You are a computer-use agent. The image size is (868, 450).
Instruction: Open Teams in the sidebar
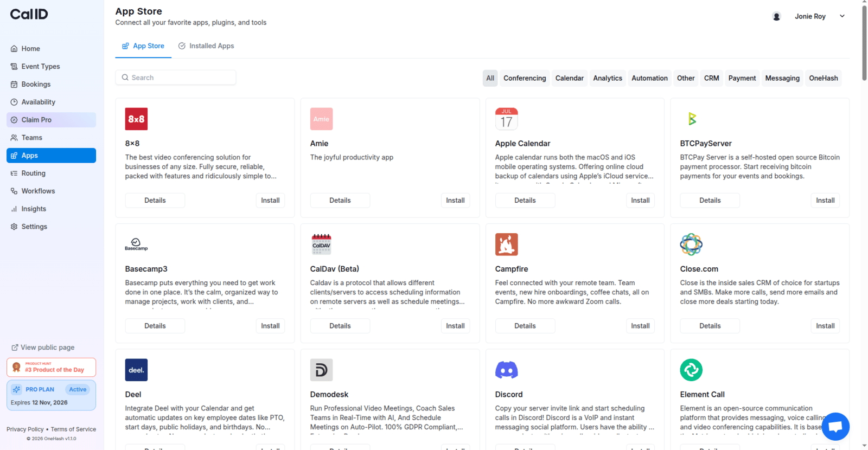point(51,138)
